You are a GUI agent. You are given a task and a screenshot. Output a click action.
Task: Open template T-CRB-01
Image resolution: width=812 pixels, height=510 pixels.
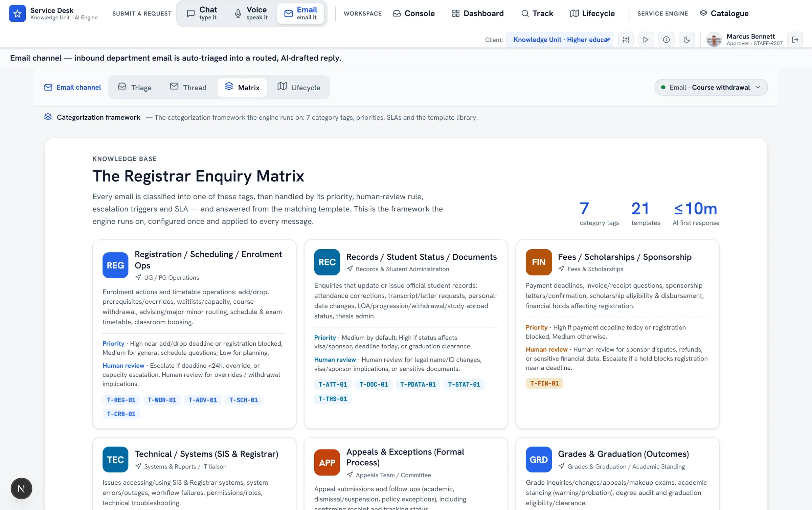121,414
